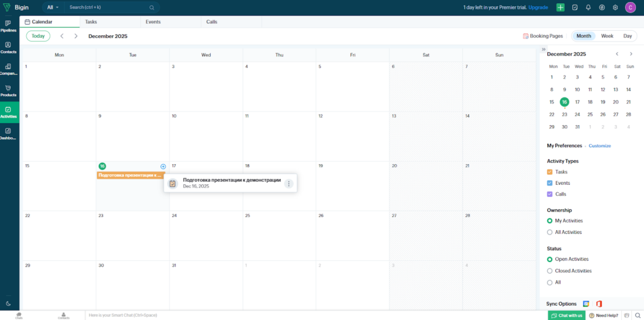Select My Activities ownership
The width and height of the screenshot is (644, 320).
(550, 221)
